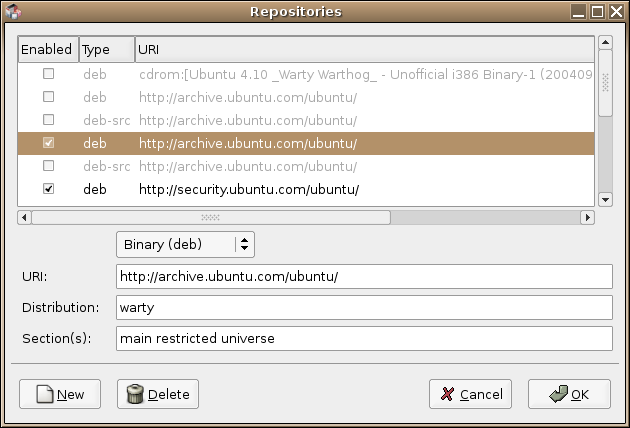Click the vertical scrollbar up arrow
630x428 pixels.
[605, 42]
